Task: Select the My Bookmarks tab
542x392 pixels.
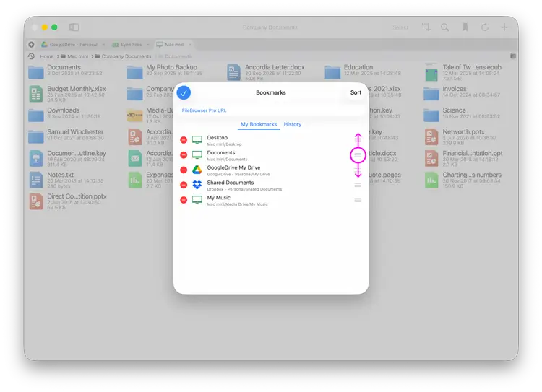Action: tap(259, 124)
